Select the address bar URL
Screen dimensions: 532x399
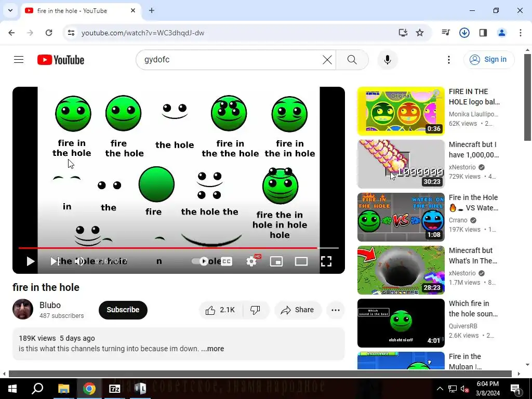pos(143,33)
